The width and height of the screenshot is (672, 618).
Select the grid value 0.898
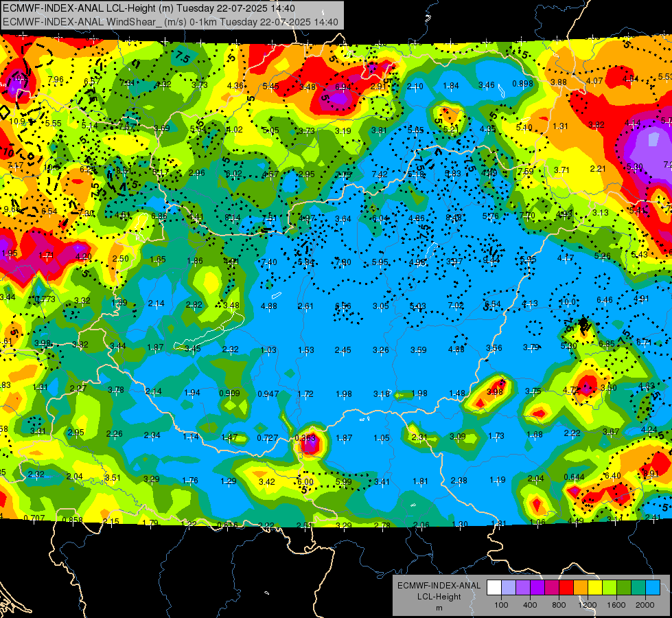pos(523,84)
